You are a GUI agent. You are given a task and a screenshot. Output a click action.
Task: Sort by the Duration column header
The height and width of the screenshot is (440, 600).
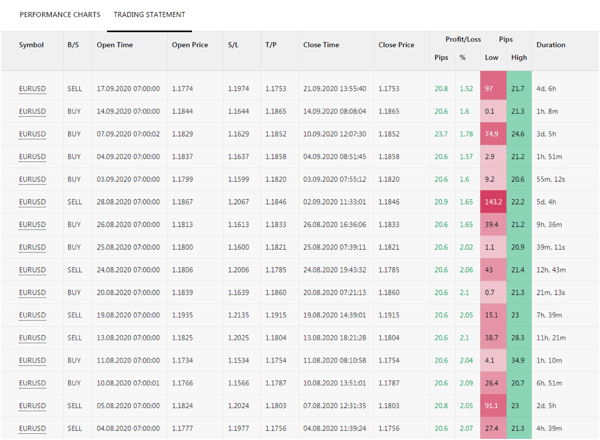tap(550, 45)
